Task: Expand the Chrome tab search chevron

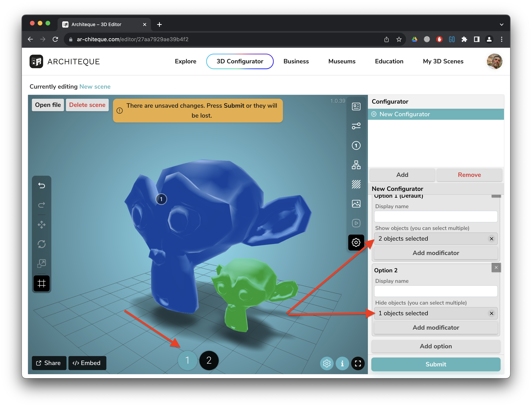Action: pos(501,24)
